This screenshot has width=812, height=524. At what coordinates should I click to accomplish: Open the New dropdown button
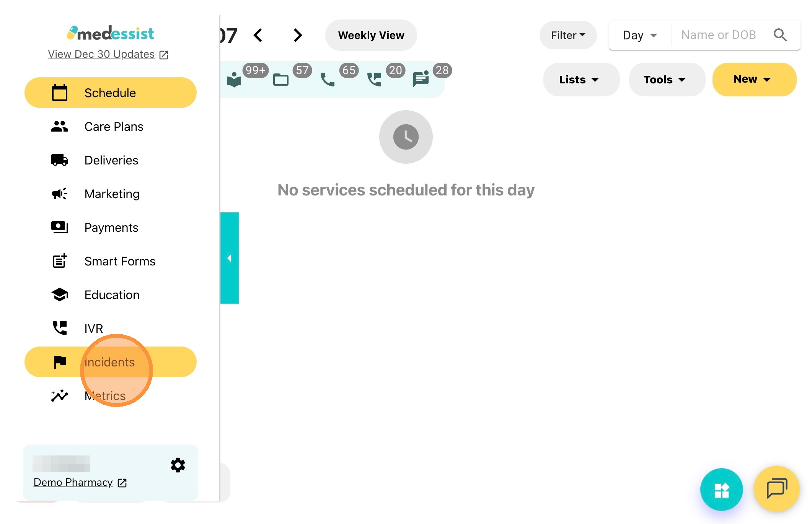(752, 79)
